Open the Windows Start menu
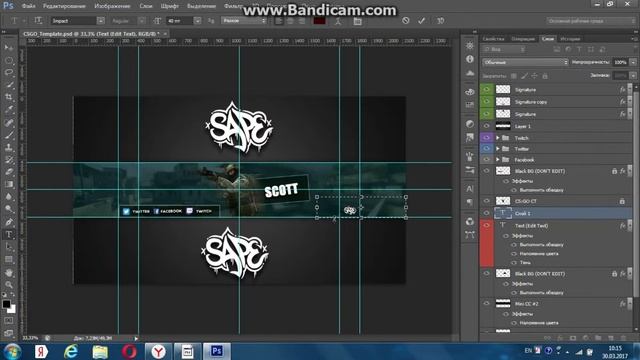The height and width of the screenshot is (360, 640). point(12,351)
